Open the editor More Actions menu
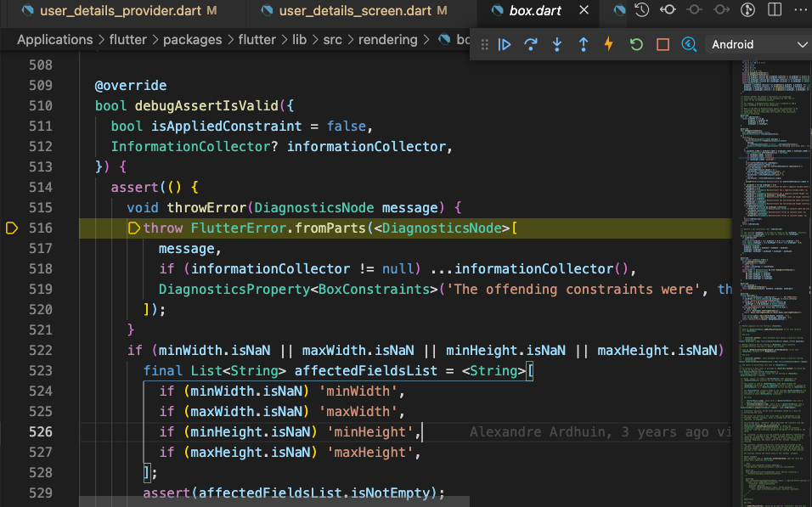The width and height of the screenshot is (812, 507). pyautogui.click(x=801, y=10)
